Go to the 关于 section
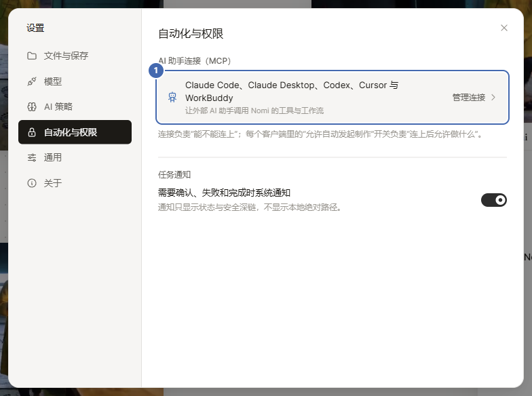This screenshot has width=532, height=396. (75, 183)
